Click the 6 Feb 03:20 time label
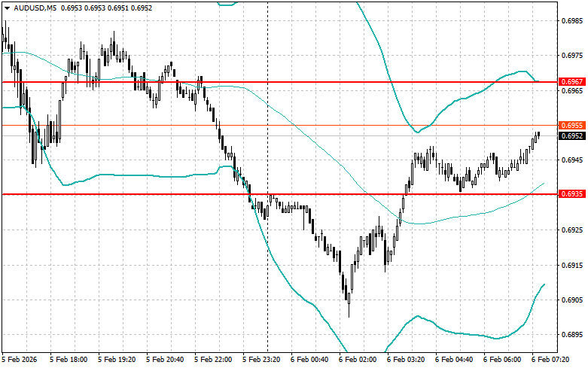Image resolution: width=588 pixels, height=368 pixels. point(406,360)
